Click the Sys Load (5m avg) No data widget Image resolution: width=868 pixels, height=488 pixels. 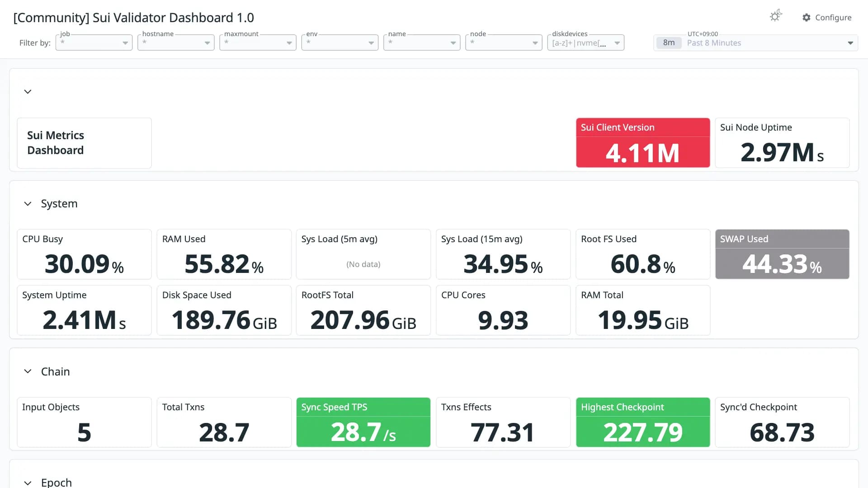(363, 254)
